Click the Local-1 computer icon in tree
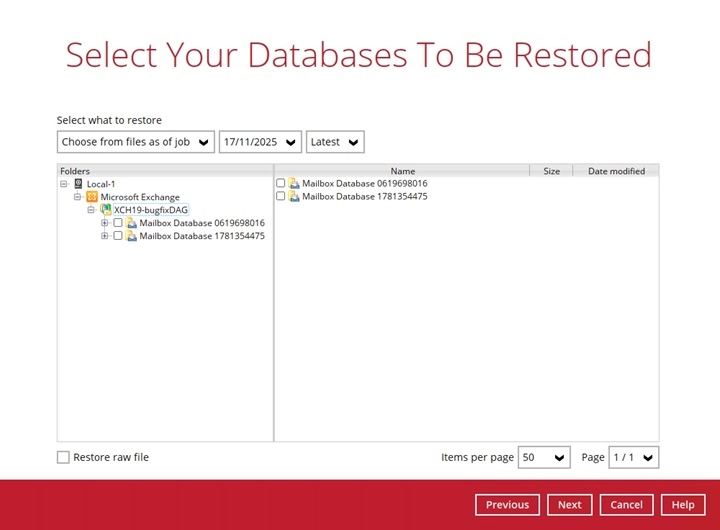 [79, 184]
